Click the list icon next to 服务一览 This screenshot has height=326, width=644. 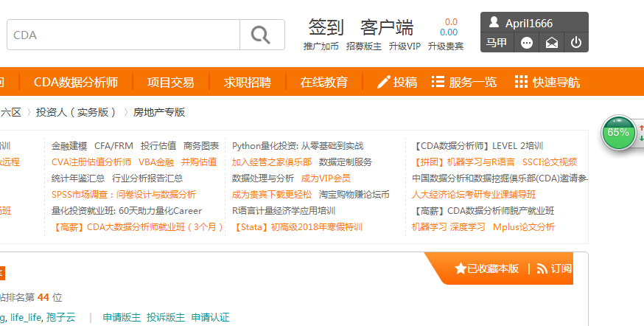tap(438, 82)
